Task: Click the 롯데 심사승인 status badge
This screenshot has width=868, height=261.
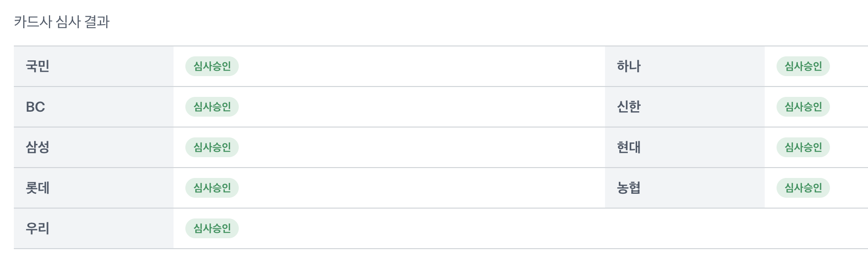Action: tap(212, 188)
